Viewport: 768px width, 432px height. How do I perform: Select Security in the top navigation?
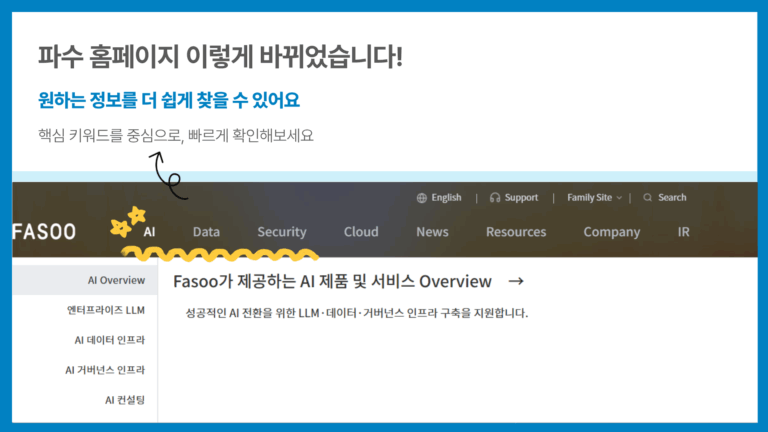[281, 232]
